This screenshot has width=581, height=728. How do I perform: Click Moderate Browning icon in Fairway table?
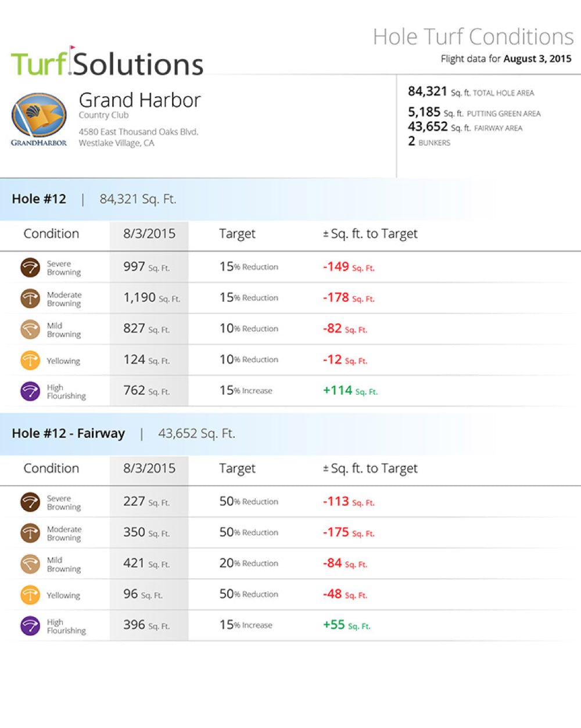[30, 533]
